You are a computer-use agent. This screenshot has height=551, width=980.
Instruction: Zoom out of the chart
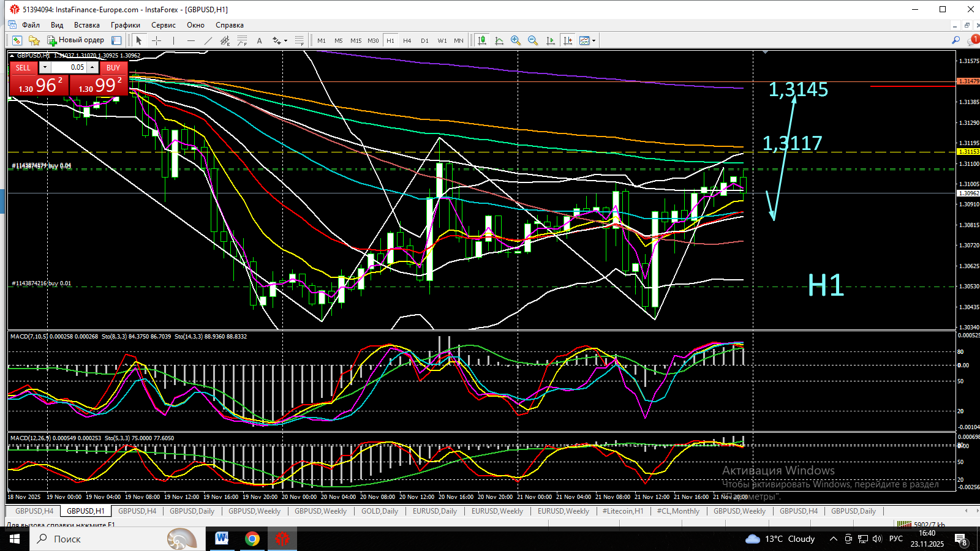533,40
